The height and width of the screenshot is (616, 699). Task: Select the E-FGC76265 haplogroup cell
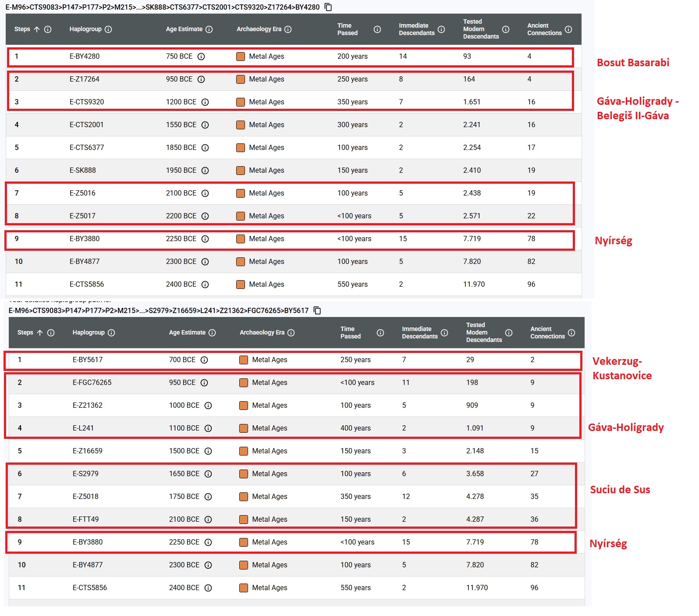click(92, 382)
